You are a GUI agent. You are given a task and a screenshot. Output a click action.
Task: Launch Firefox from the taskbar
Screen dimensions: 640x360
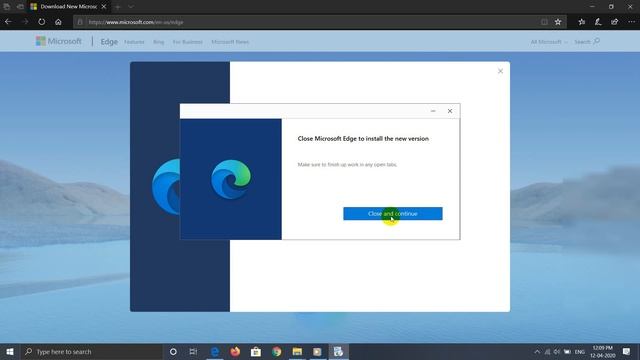click(235, 351)
